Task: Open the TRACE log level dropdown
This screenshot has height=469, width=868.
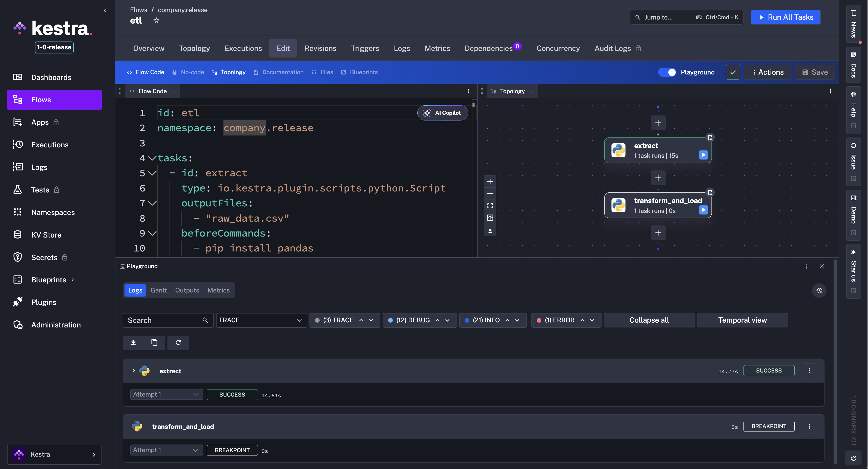Action: [x=261, y=320]
